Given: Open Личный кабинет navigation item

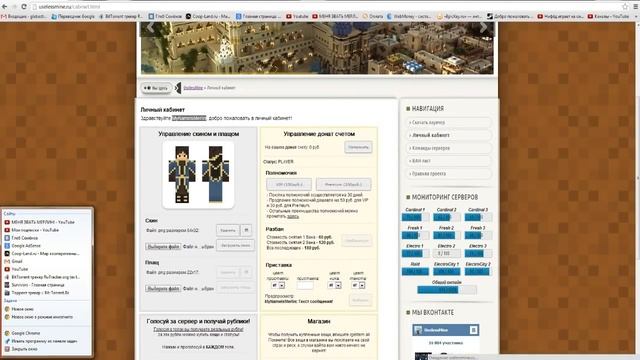Looking at the screenshot, I should [x=449, y=135].
